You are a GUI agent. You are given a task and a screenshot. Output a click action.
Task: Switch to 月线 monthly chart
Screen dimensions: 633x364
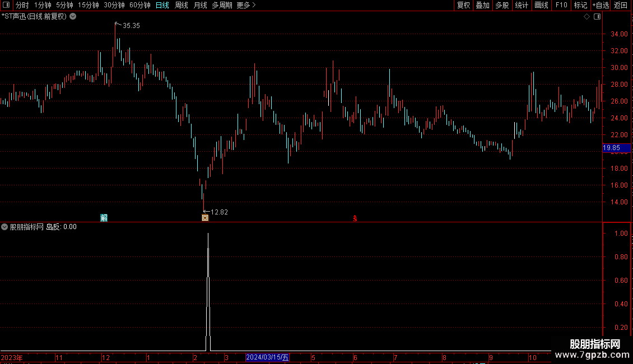[200, 5]
